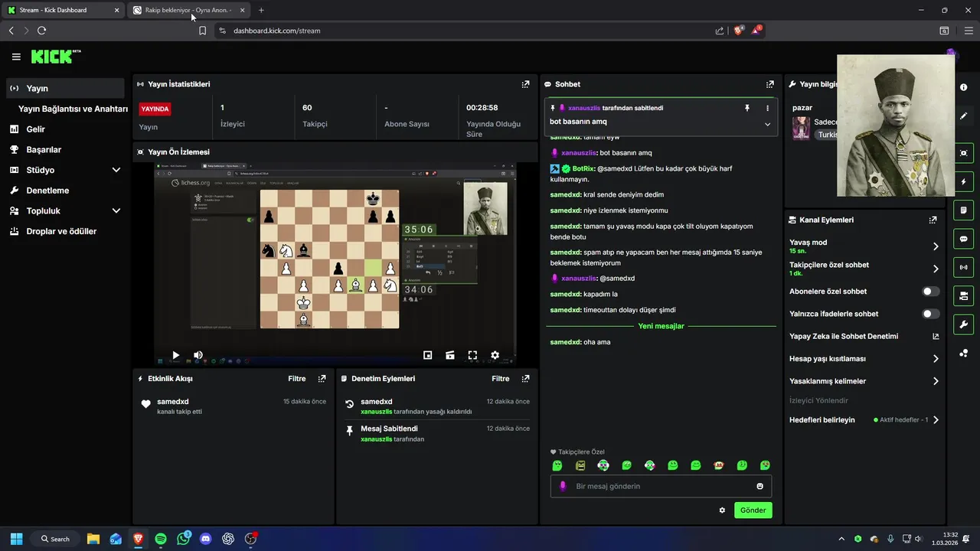
Task: Open Spotify from the Windows taskbar
Action: [161, 539]
